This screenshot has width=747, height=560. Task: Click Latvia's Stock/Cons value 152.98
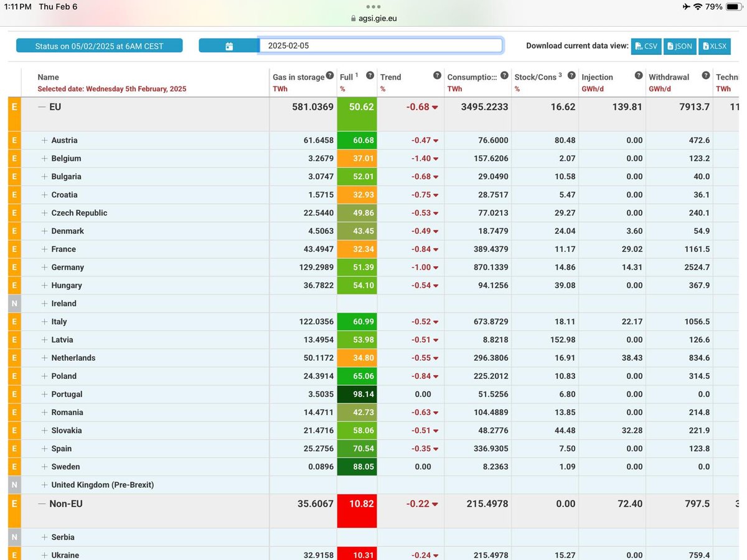[x=561, y=340]
